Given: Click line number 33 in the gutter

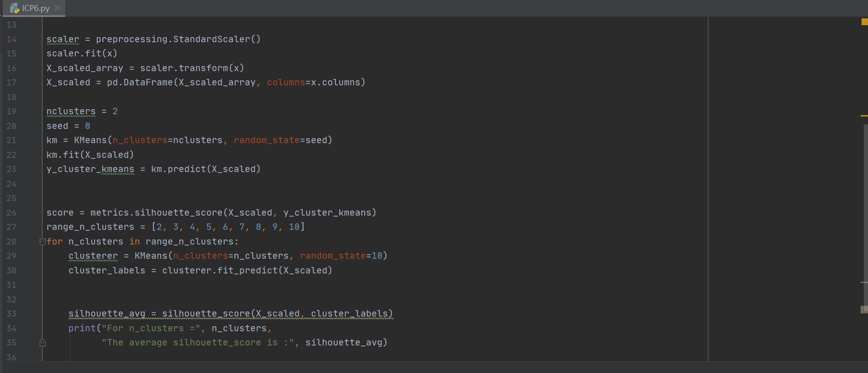Looking at the screenshot, I should 11,314.
